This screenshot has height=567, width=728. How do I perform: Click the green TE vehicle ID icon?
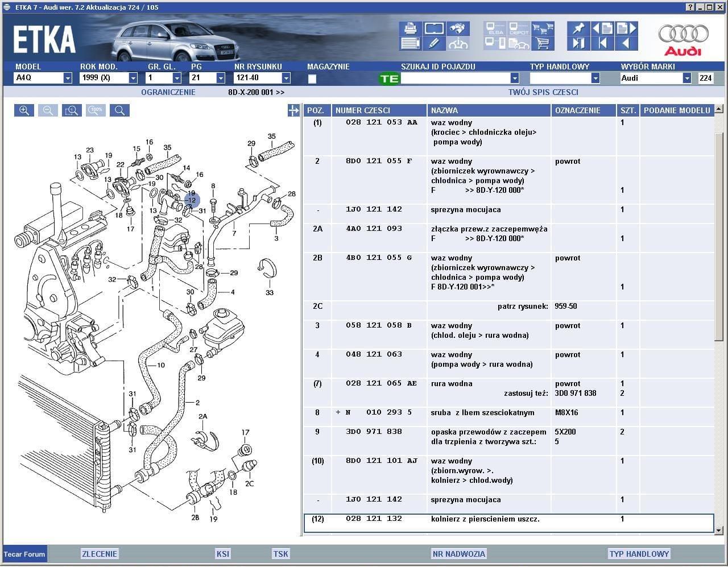(390, 78)
